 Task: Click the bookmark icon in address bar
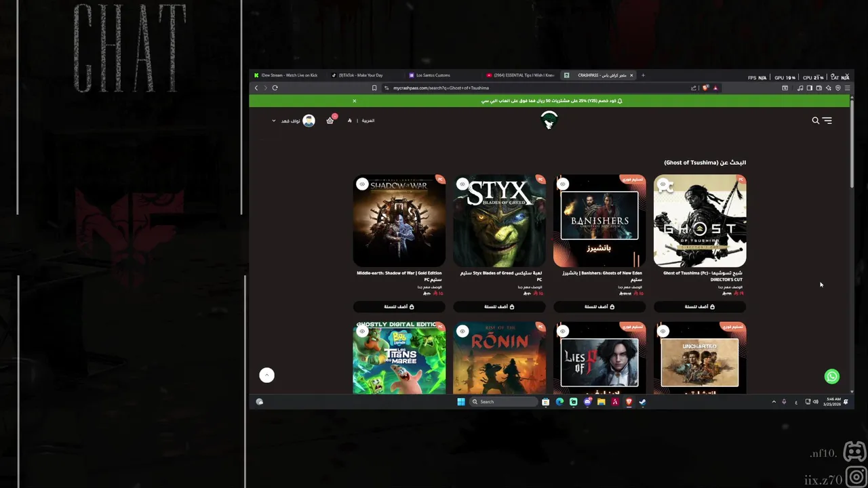(374, 87)
